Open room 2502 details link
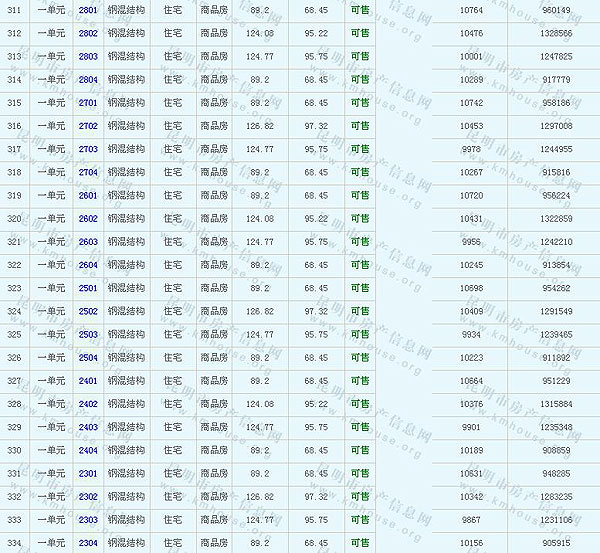This screenshot has height=553, width=600. click(x=88, y=311)
